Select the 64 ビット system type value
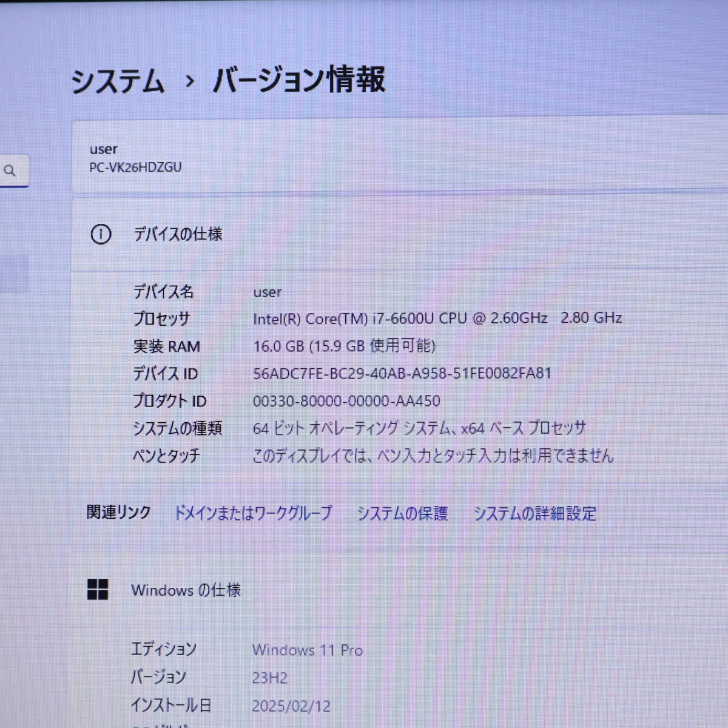Image resolution: width=728 pixels, height=728 pixels. point(419,428)
